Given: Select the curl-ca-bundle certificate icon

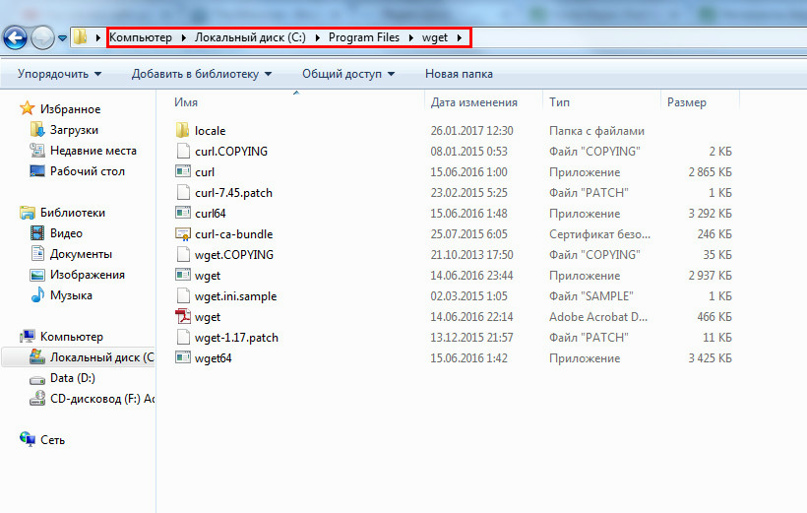Looking at the screenshot, I should (x=182, y=234).
